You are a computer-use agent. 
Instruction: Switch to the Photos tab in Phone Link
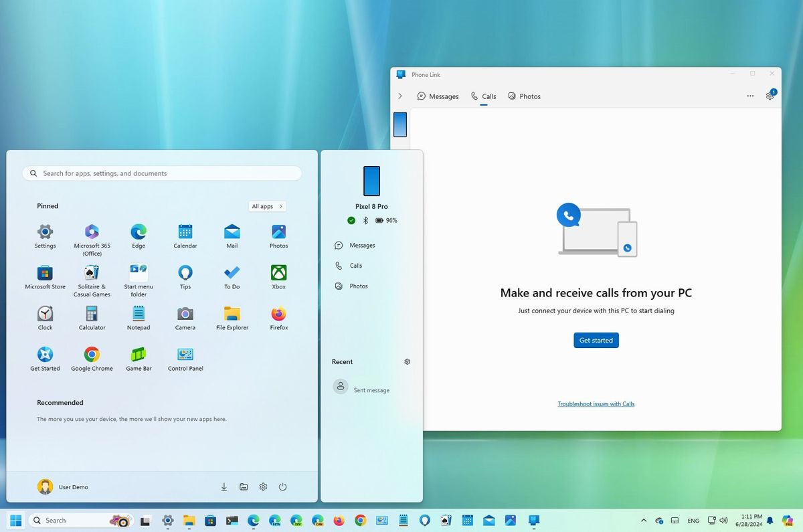coord(525,96)
